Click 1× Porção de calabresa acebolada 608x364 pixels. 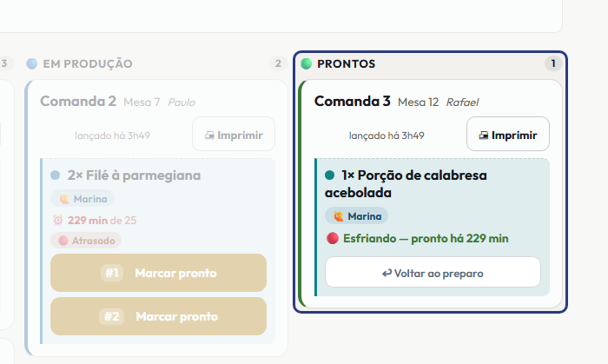click(x=406, y=184)
